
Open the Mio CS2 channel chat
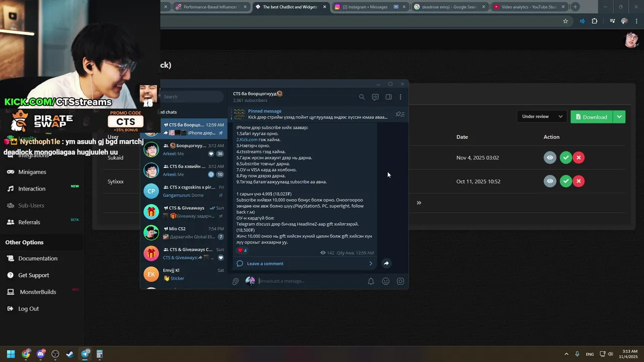tap(185, 232)
